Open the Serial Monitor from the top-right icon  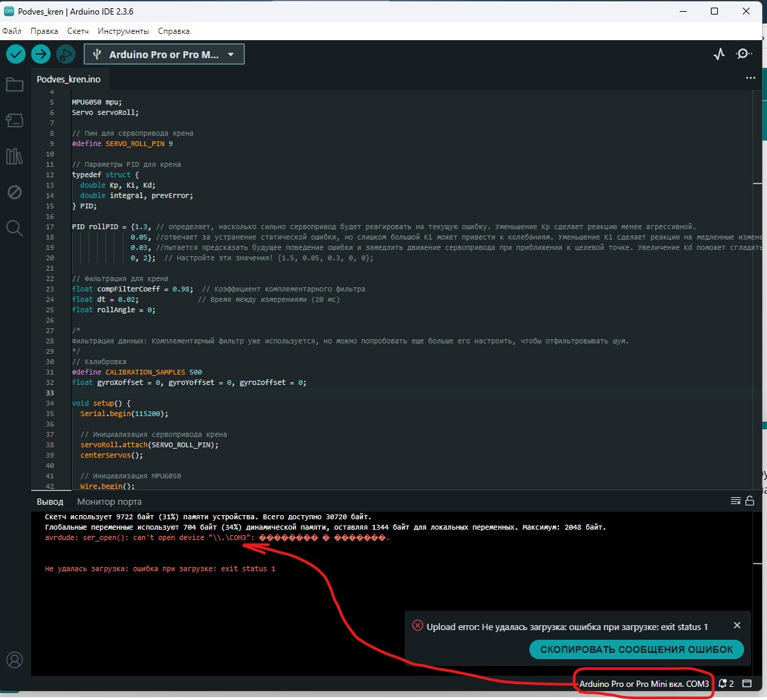pos(743,53)
